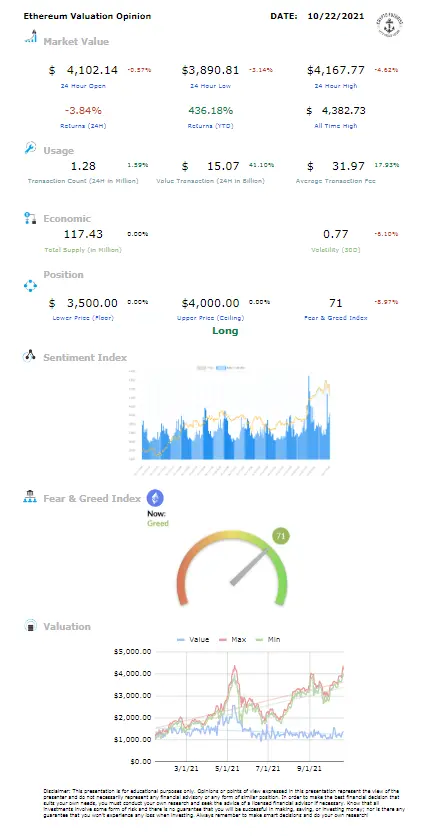This screenshot has width=437, height=837.
Task: Click the Fear & Greed Index heading
Action: (x=92, y=498)
